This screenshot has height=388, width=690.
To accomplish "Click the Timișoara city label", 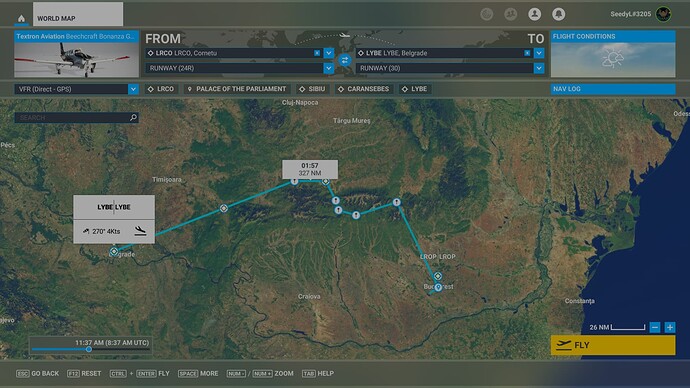I will (x=166, y=179).
